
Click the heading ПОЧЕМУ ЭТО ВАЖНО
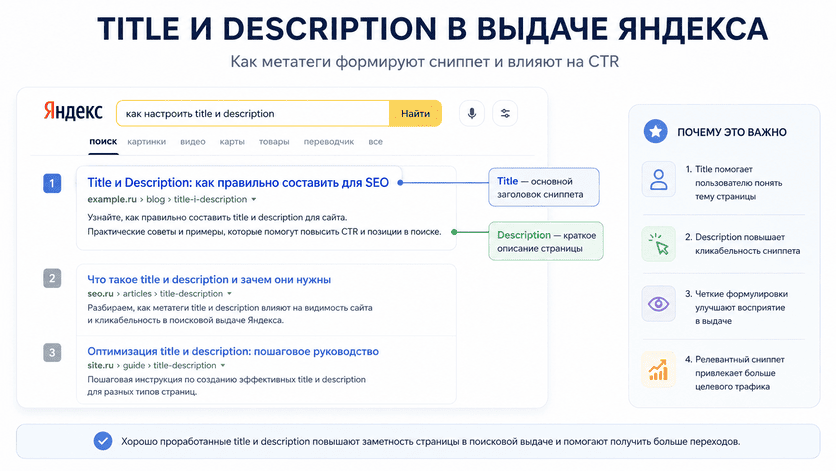tap(732, 132)
